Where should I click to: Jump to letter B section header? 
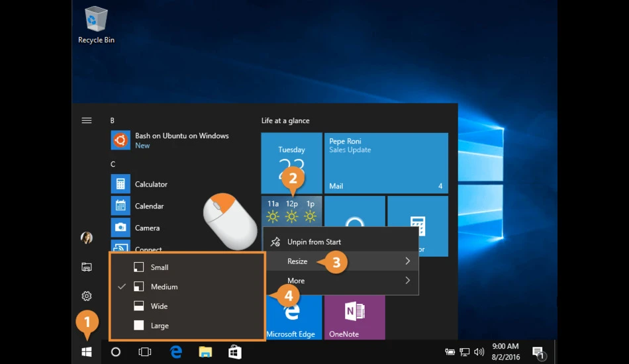coord(113,120)
